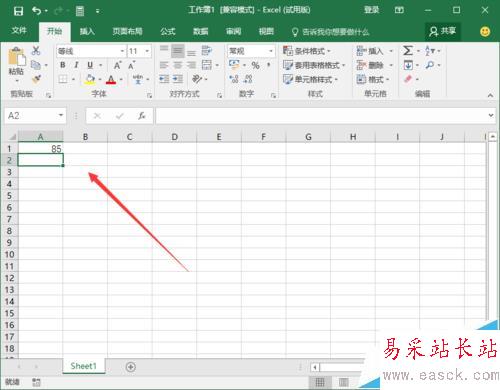500x390 pixels.
Task: Open Conditional Formatting menu
Action: [307, 51]
